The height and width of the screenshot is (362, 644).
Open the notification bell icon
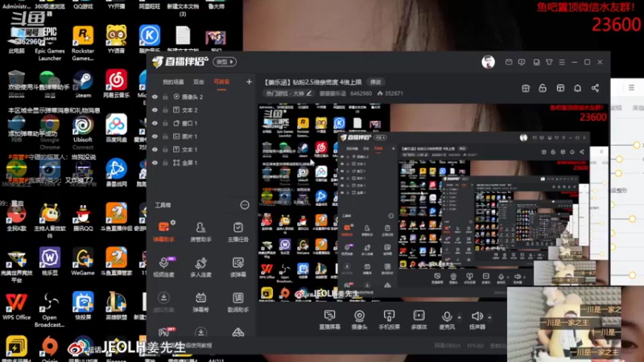577,88
